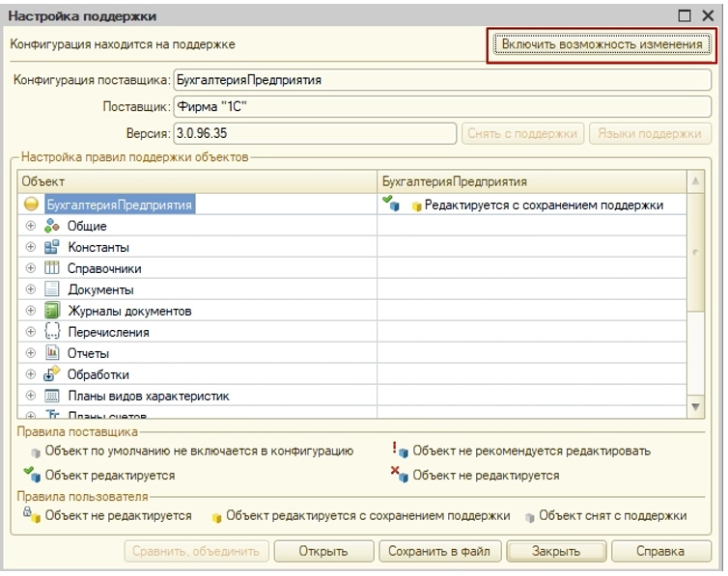
Task: Expand Планы видов характеристик node
Action: [x=31, y=396]
